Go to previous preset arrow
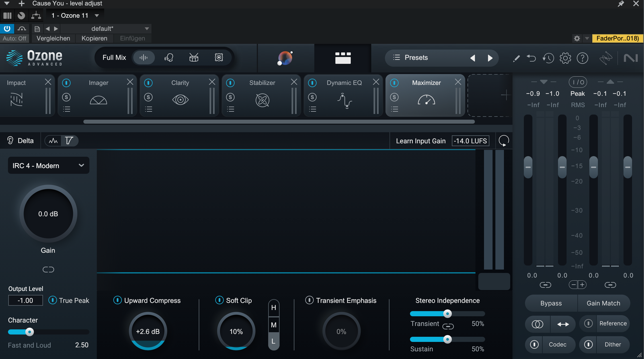 [x=473, y=58]
